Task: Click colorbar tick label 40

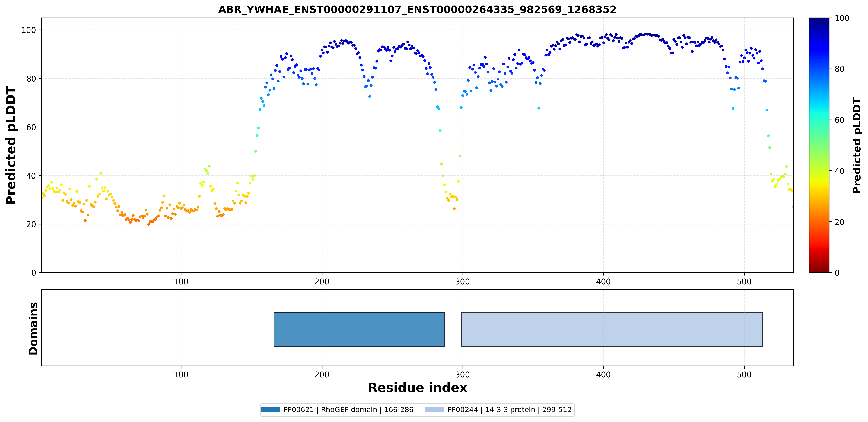Action: [x=839, y=171]
